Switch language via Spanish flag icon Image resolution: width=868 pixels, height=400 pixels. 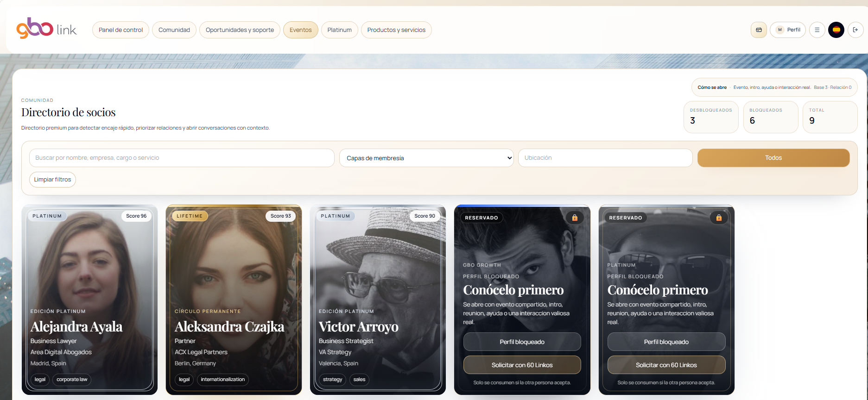tap(836, 30)
